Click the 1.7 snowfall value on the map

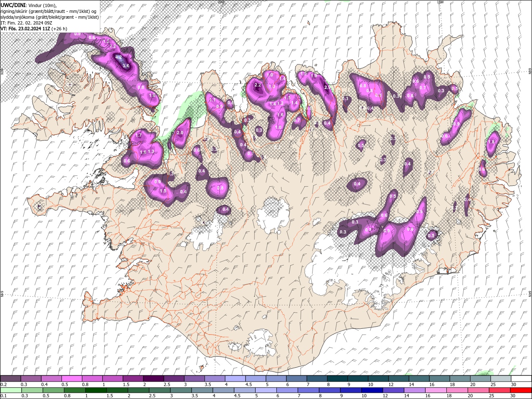pos(139,135)
